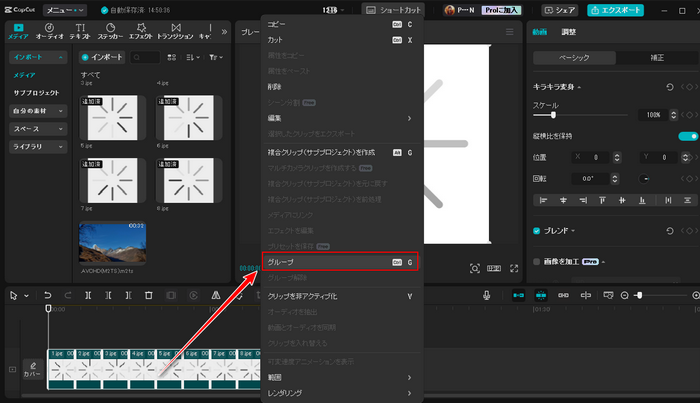The height and width of the screenshot is (403, 700).
Task: Expand the 自分の素材 section in sidebar
Action: click(39, 110)
